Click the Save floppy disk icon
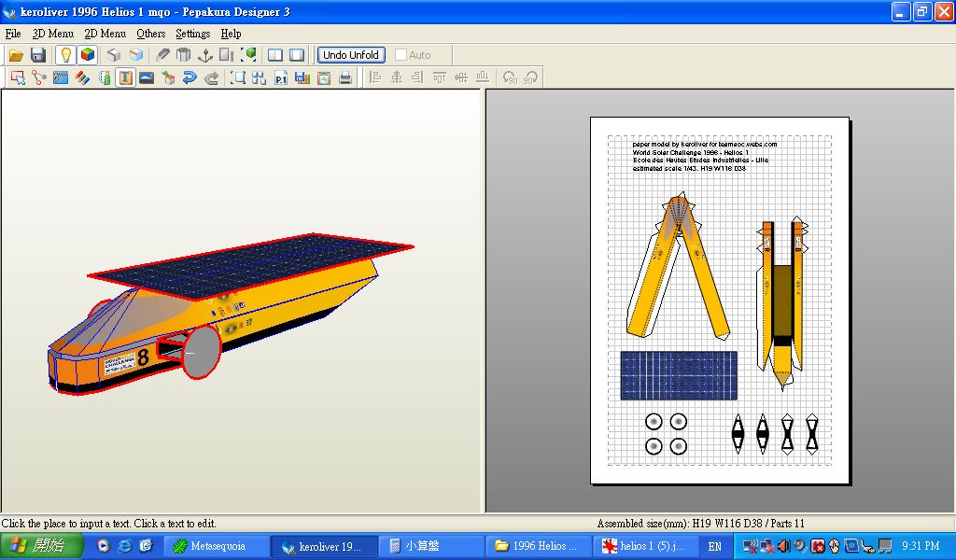The image size is (956, 560). click(x=38, y=55)
